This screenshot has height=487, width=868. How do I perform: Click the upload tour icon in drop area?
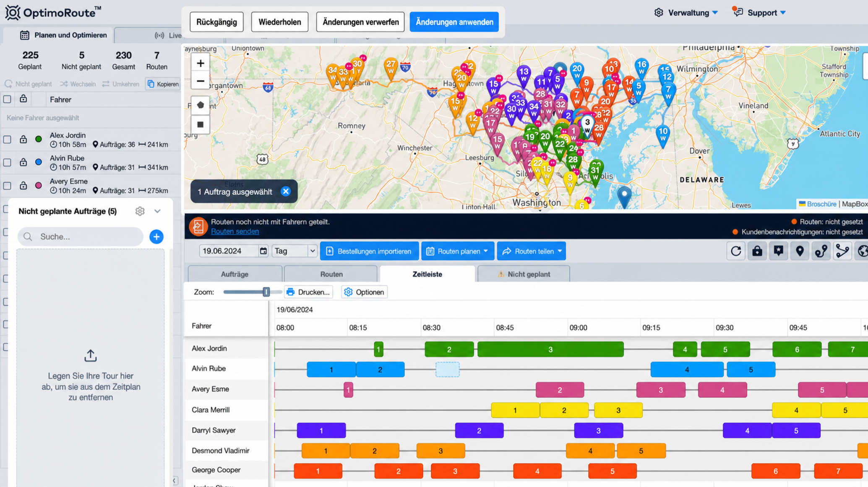[91, 356]
